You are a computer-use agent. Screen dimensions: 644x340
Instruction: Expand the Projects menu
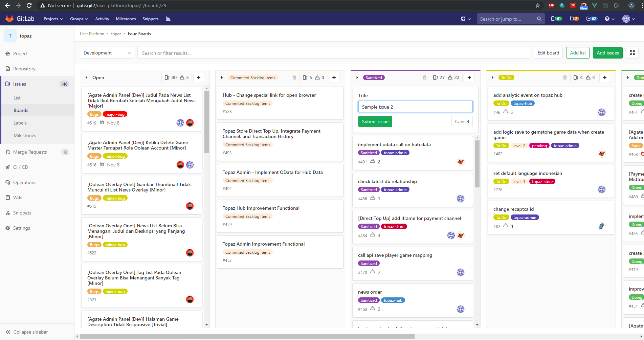click(53, 19)
